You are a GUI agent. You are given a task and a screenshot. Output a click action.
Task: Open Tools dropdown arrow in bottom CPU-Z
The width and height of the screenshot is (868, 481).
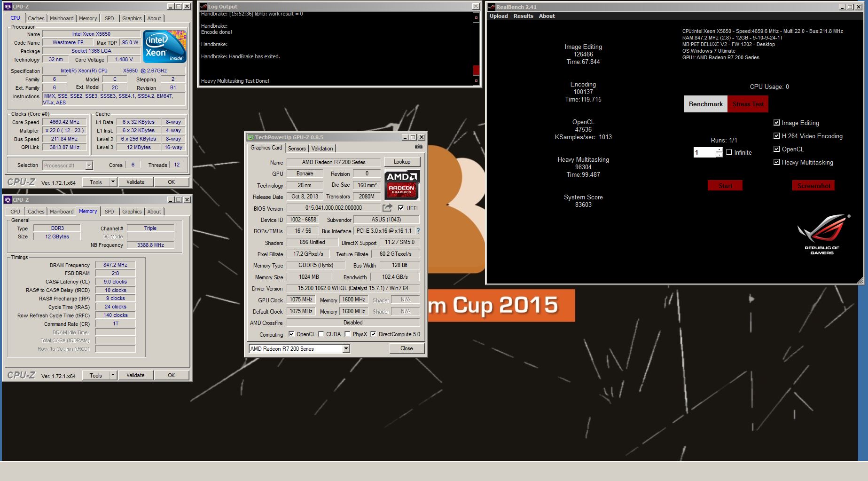113,375
